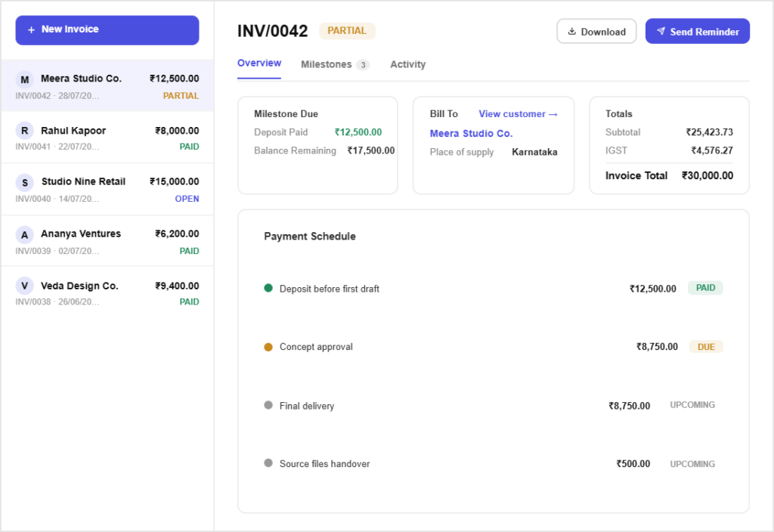Click the Source files handover milestone

pos(324,463)
